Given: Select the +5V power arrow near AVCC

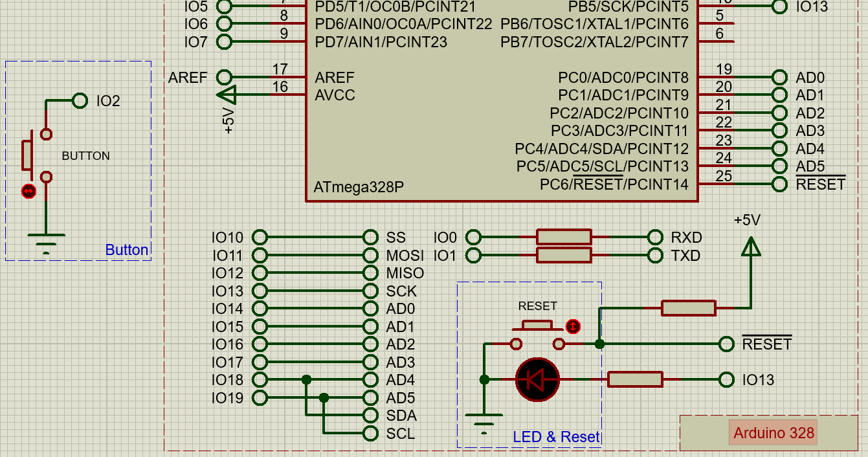Looking at the screenshot, I should (x=227, y=96).
